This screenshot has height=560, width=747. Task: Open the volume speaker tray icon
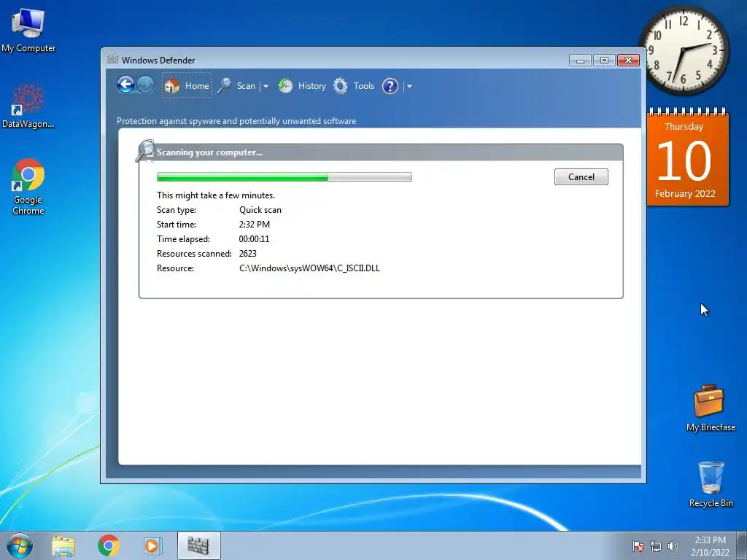pos(673,546)
